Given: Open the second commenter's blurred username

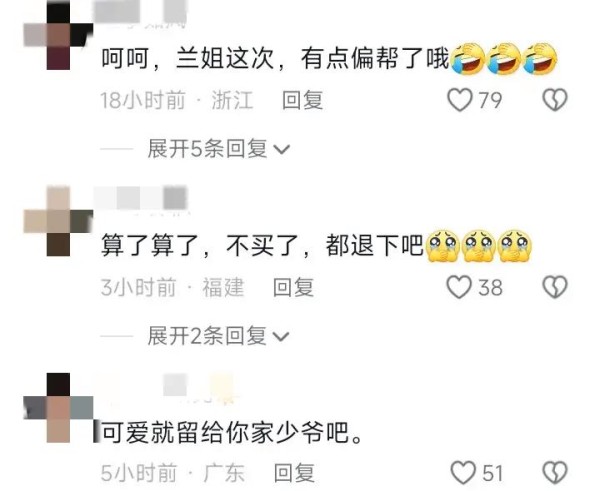Looking at the screenshot, I should coord(140,197).
